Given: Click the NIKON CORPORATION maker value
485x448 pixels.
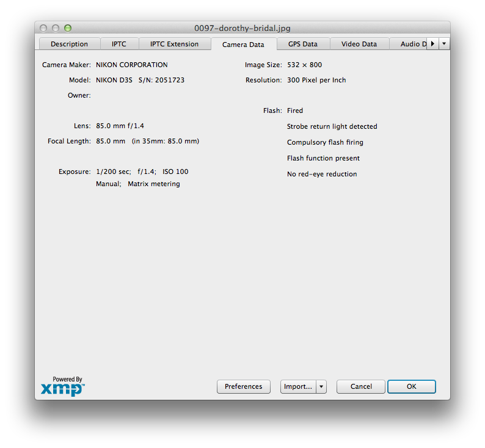Looking at the screenshot, I should tap(132, 65).
